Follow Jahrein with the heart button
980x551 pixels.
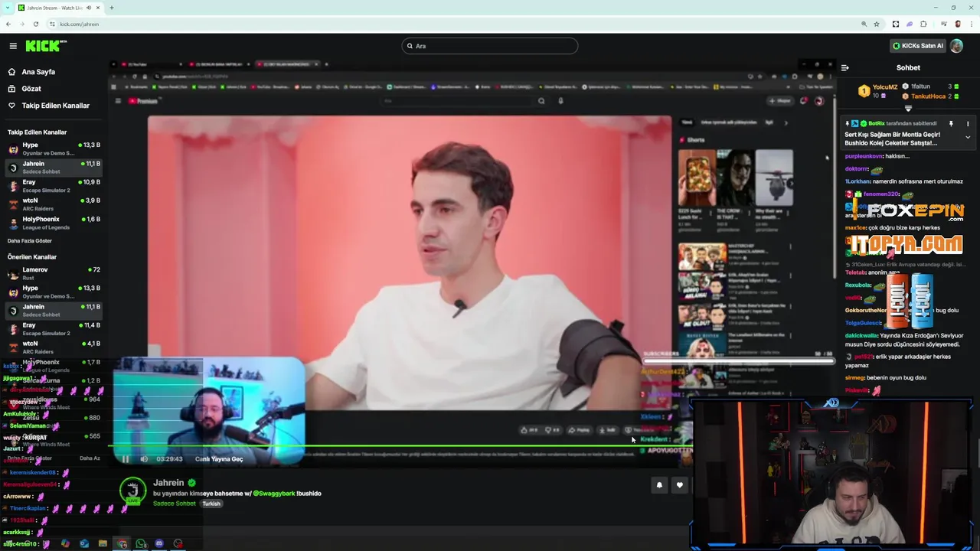(x=679, y=485)
